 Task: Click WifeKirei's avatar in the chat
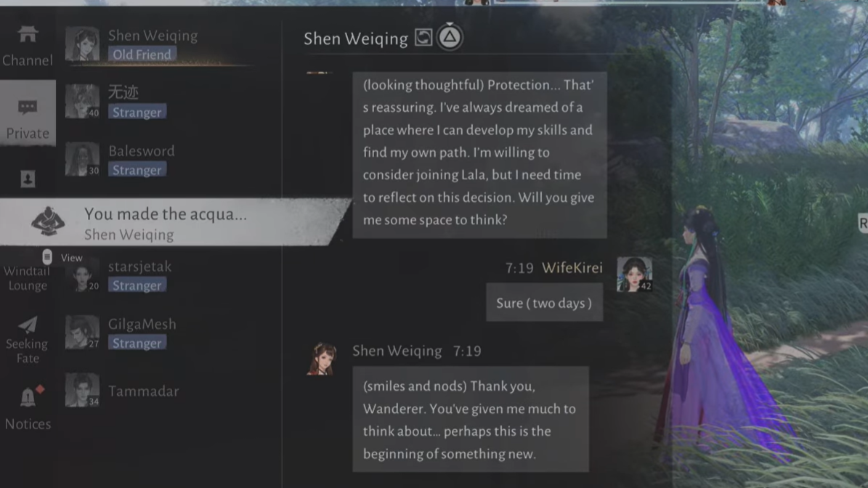(x=634, y=274)
